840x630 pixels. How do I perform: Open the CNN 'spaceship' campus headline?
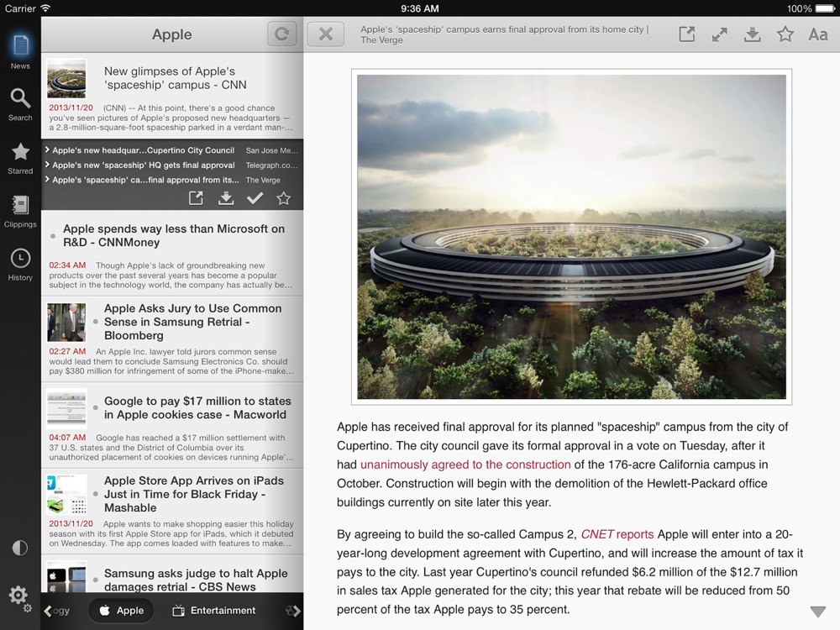point(176,78)
